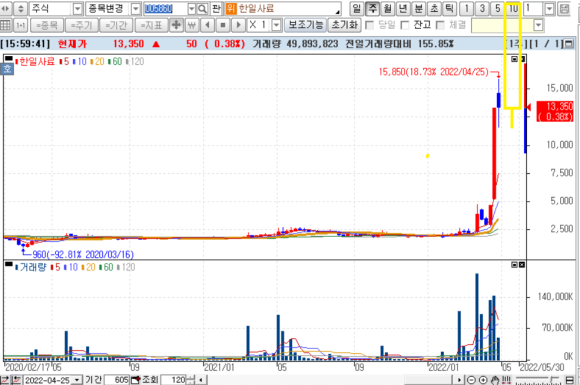The image size is (580, 385).
Task: Click the orange 20 legend in volume pane
Action: click(88, 267)
